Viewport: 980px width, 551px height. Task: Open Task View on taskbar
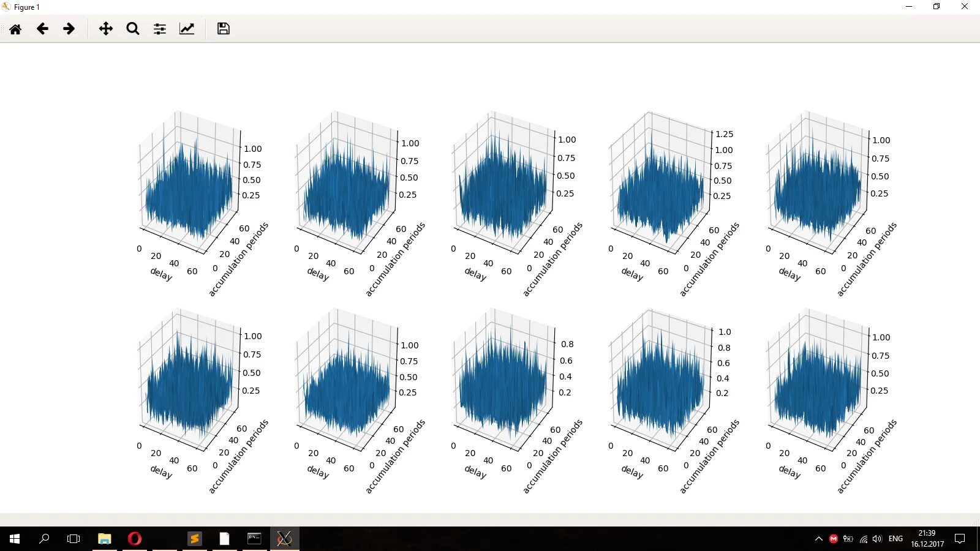point(73,539)
